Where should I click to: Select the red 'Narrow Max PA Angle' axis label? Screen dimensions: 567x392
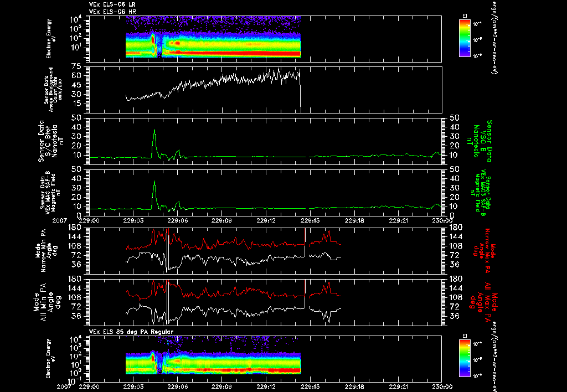click(484, 251)
